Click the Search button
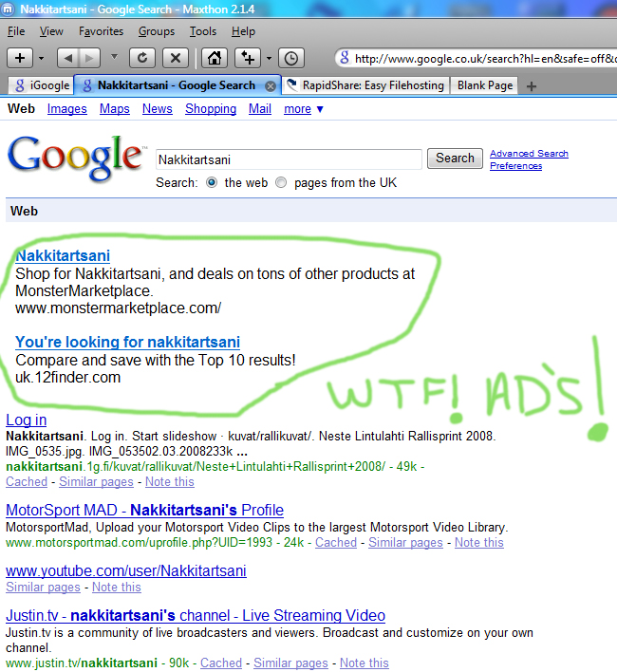Viewport: 617px width, 672px height. 455,159
